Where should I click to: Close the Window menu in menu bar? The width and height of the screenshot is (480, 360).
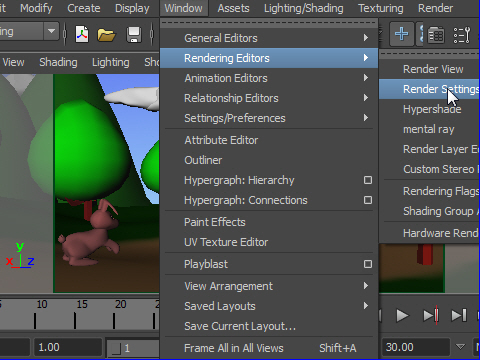(184, 8)
